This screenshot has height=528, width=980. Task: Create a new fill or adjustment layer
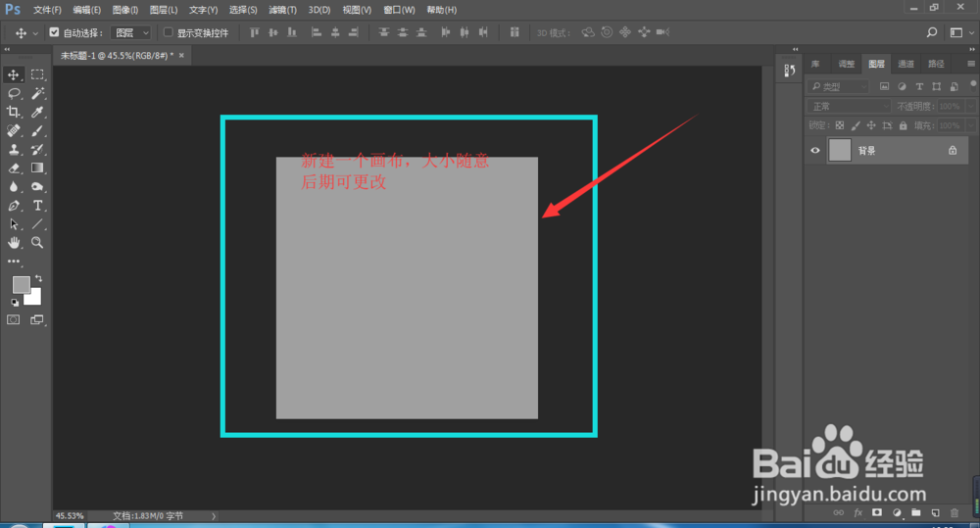click(x=897, y=513)
